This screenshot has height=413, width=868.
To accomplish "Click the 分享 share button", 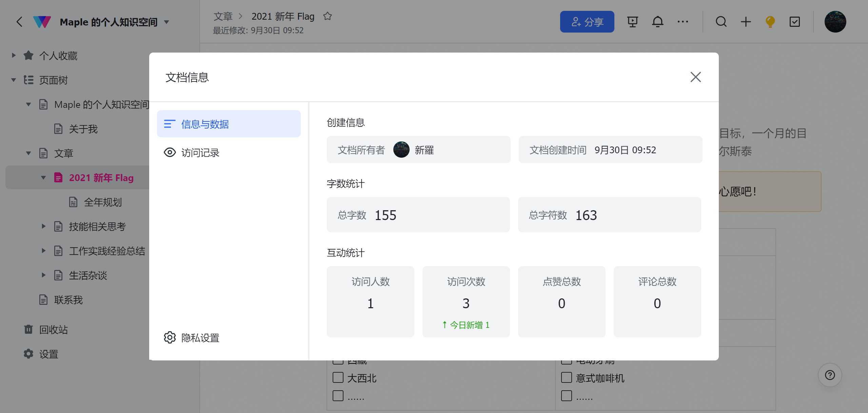I will (587, 21).
